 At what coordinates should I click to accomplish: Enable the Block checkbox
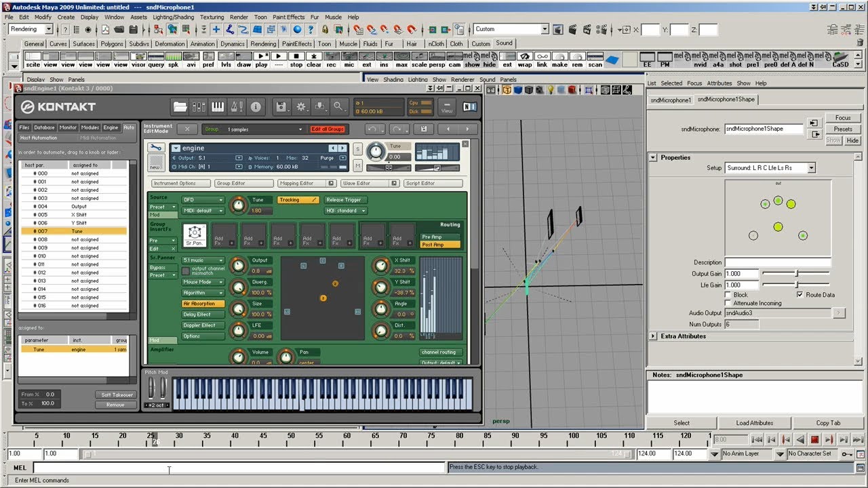click(728, 295)
